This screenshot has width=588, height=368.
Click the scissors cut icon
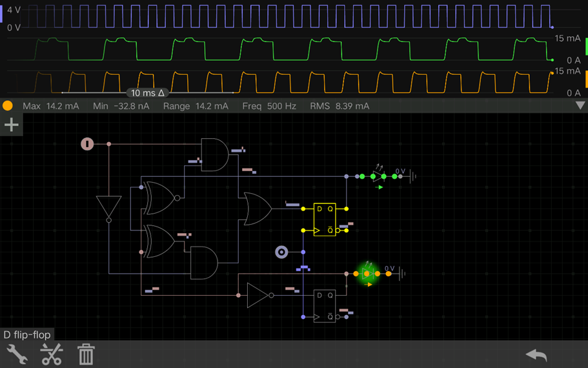[x=52, y=354]
